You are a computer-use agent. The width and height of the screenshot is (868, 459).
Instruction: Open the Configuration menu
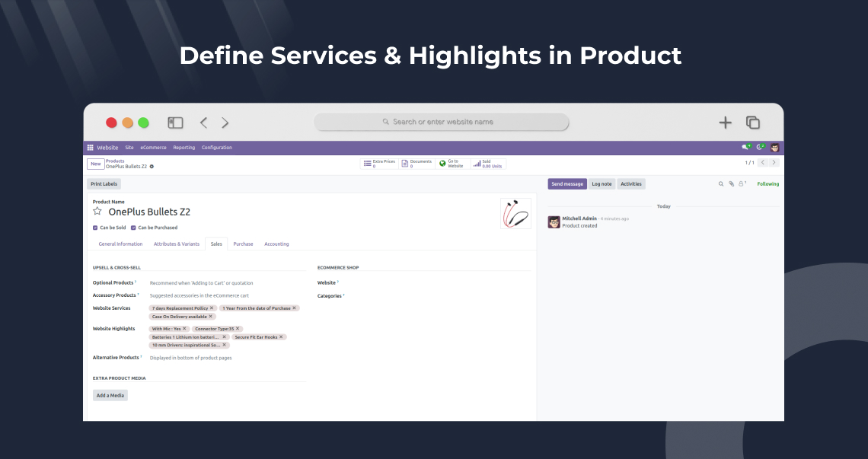coord(216,148)
